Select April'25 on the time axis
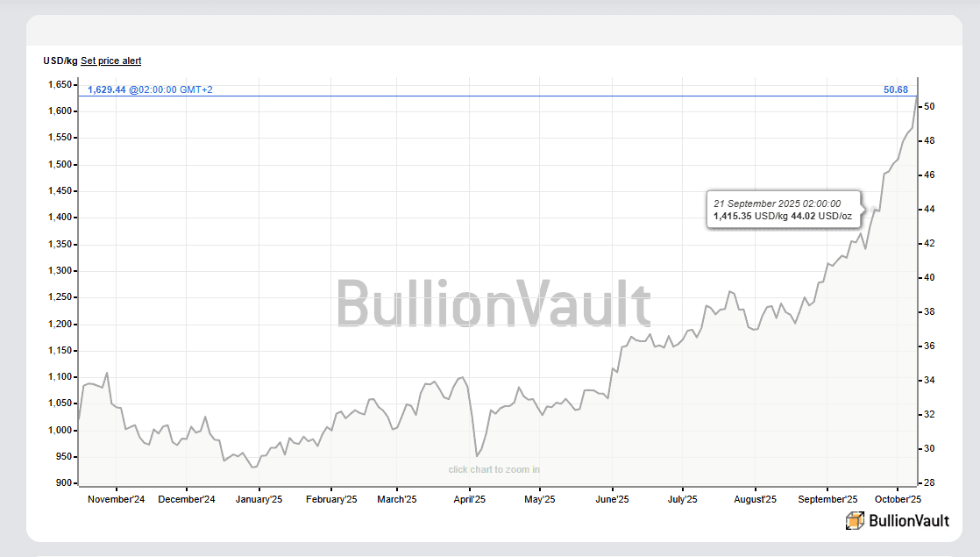This screenshot has width=980, height=557. [x=470, y=499]
